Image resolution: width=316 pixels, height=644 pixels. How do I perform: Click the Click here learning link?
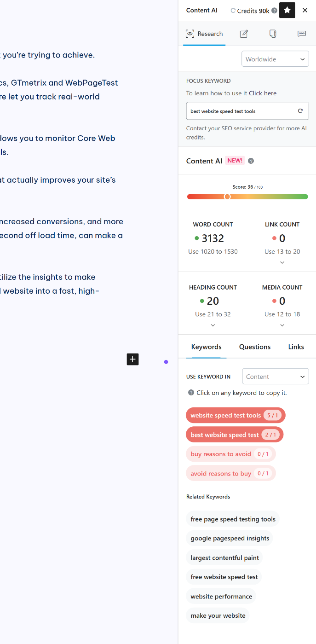(x=262, y=93)
